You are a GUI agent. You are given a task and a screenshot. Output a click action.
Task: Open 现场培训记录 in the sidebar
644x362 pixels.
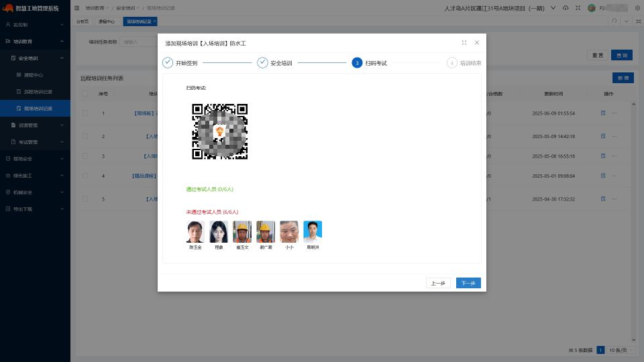(35, 109)
